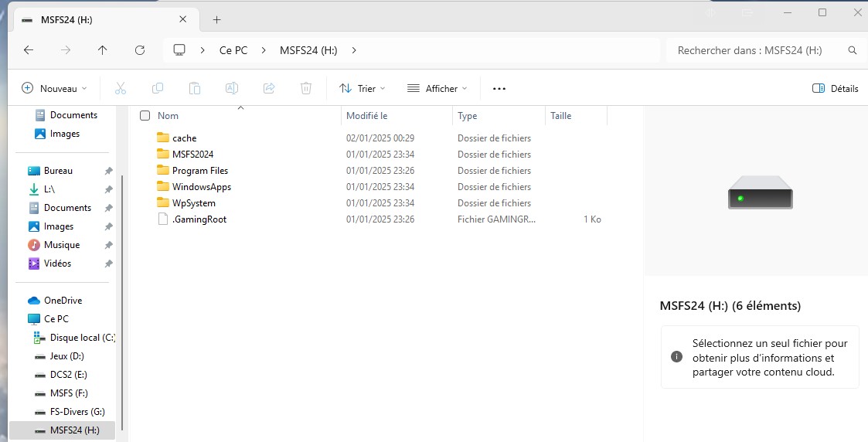Click the Back navigation arrow

29,50
